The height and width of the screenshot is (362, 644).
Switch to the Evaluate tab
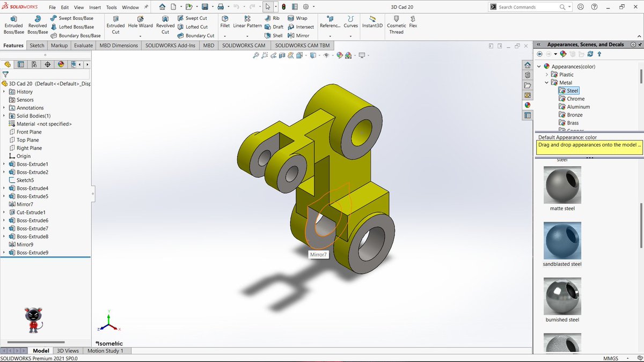(x=83, y=45)
